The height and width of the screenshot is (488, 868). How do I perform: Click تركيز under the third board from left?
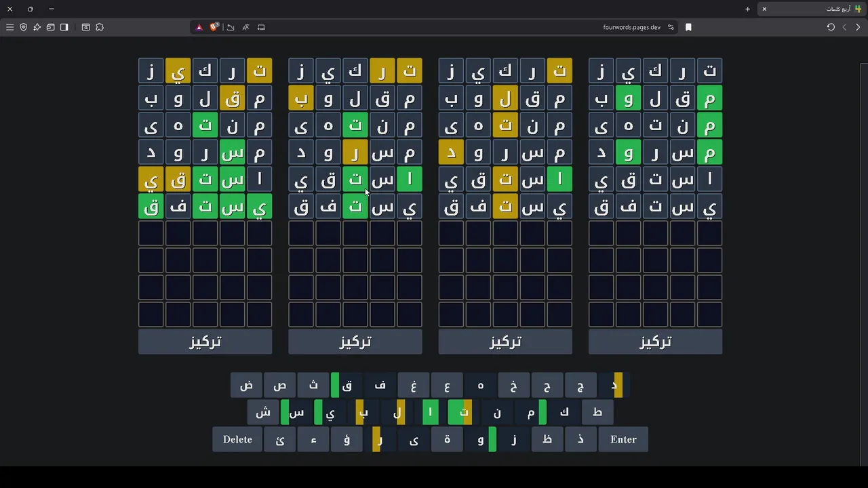tap(505, 342)
